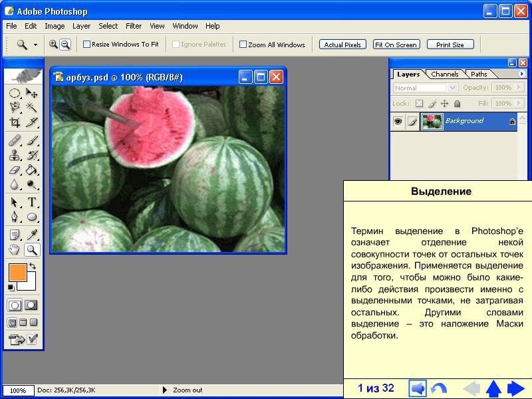Select the Paint Bucket tool
The image size is (532, 399).
click(31, 170)
